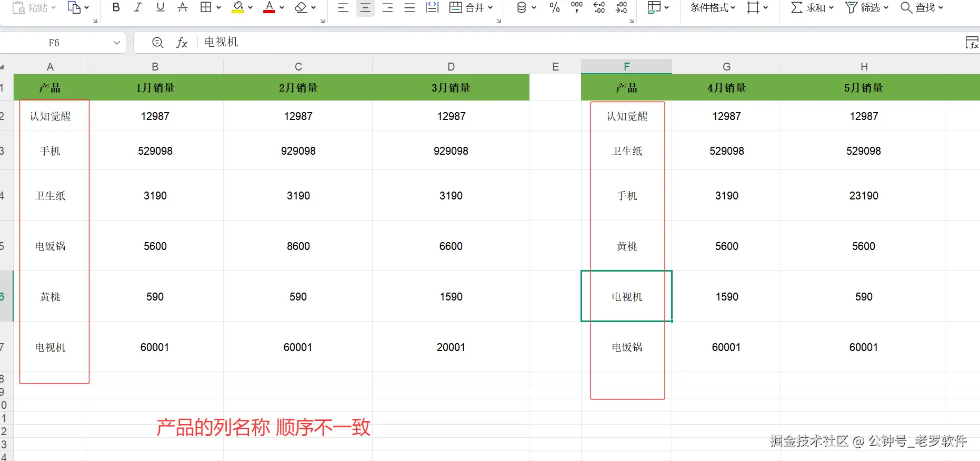Screen dimensions: 980x461
Task: Expand the 求和 dropdown arrow
Action: click(832, 8)
